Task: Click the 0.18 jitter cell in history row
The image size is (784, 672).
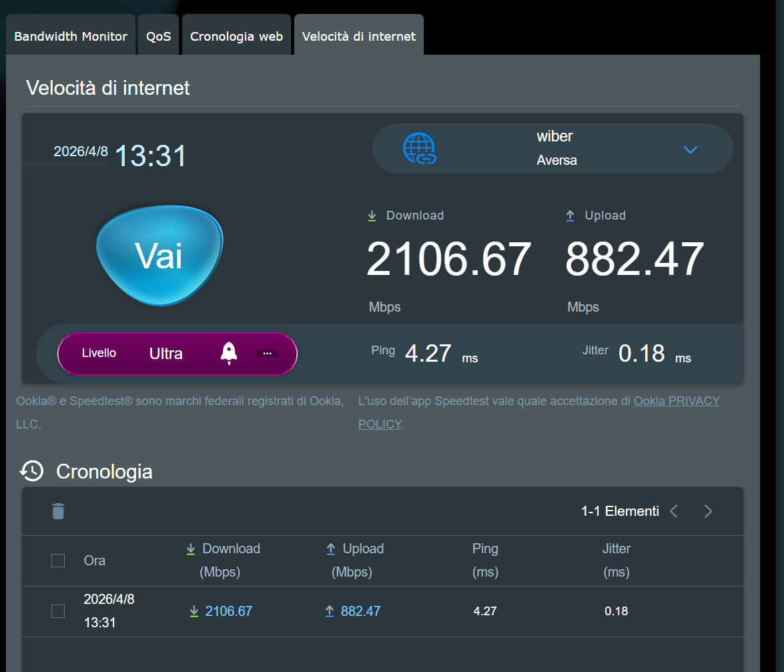Action: [x=616, y=611]
